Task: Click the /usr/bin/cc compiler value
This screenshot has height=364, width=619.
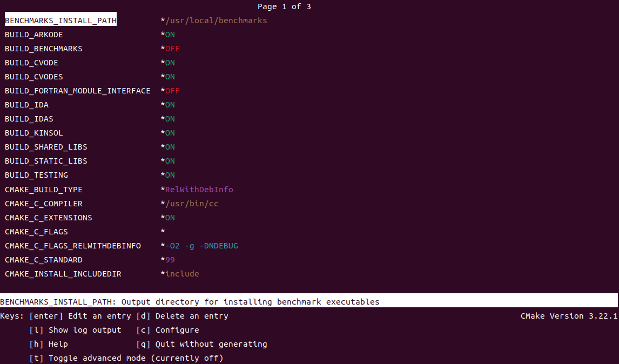Action: [x=192, y=204]
